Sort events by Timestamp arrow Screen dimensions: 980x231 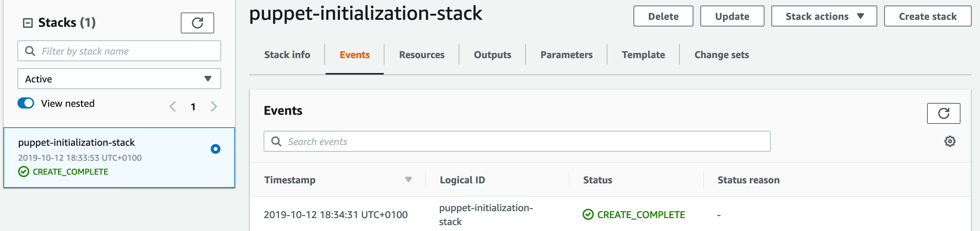(x=408, y=180)
